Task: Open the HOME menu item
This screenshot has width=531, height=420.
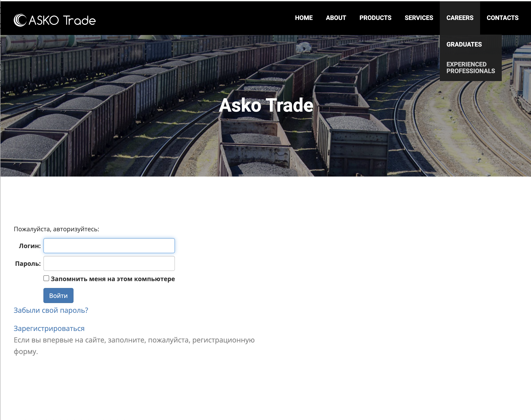Action: [304, 18]
